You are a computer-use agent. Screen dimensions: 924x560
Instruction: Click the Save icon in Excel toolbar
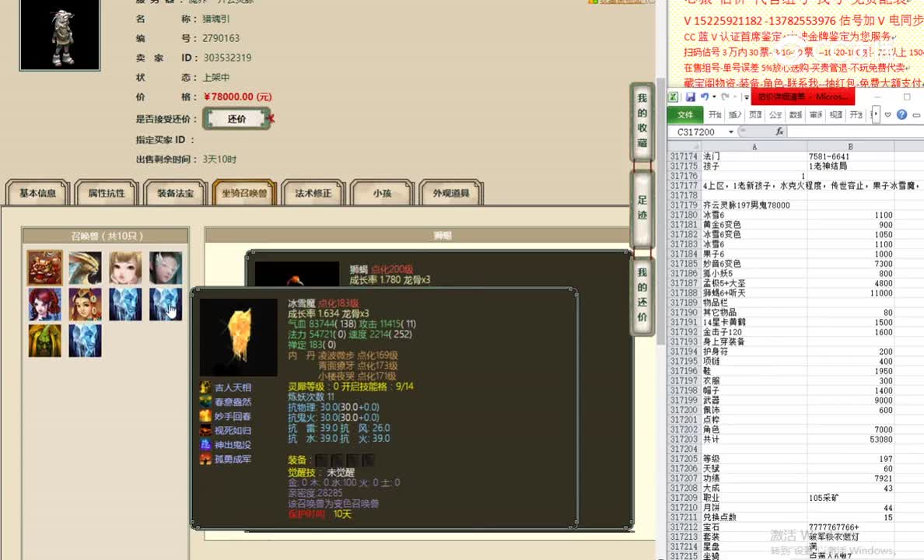tap(692, 96)
